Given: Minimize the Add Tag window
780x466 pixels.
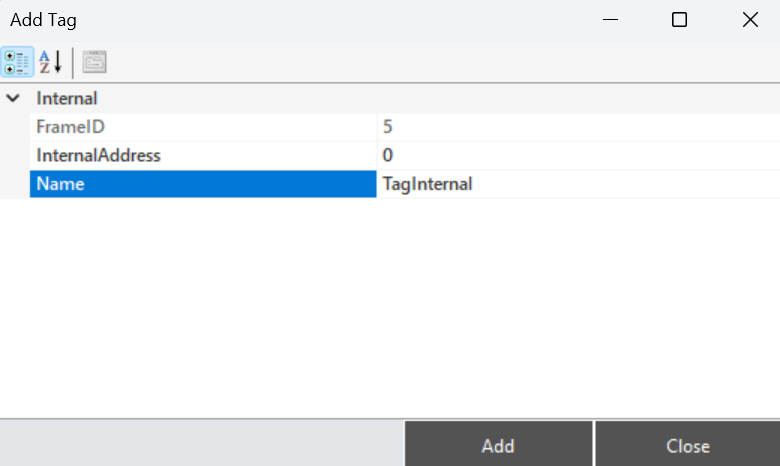Looking at the screenshot, I should [x=610, y=20].
